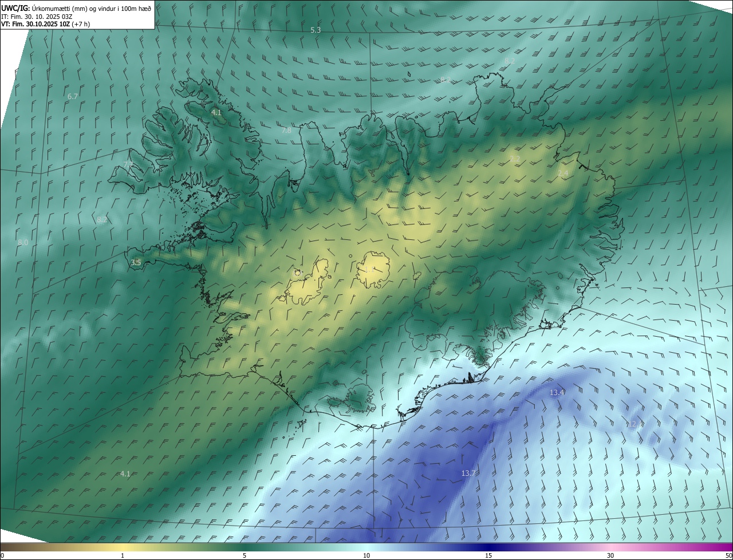The width and height of the screenshot is (733, 560).
Task: Click the pale pink colour band above tick 30
Action: pyautogui.click(x=610, y=547)
